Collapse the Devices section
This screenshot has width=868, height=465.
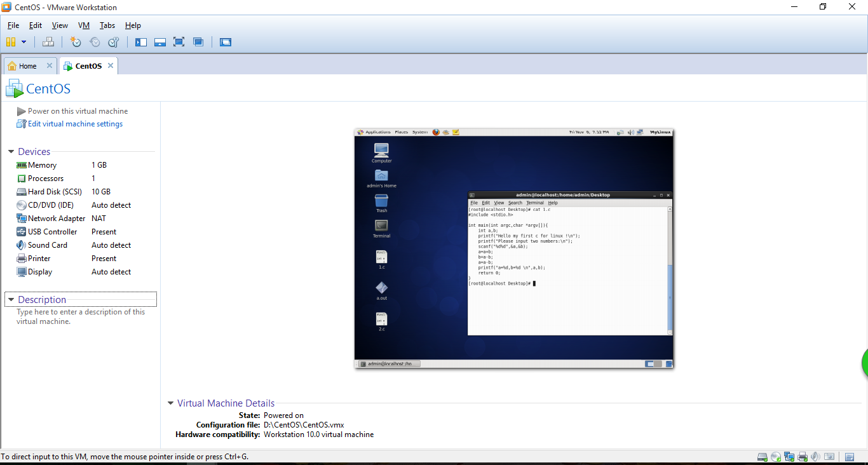pyautogui.click(x=11, y=152)
